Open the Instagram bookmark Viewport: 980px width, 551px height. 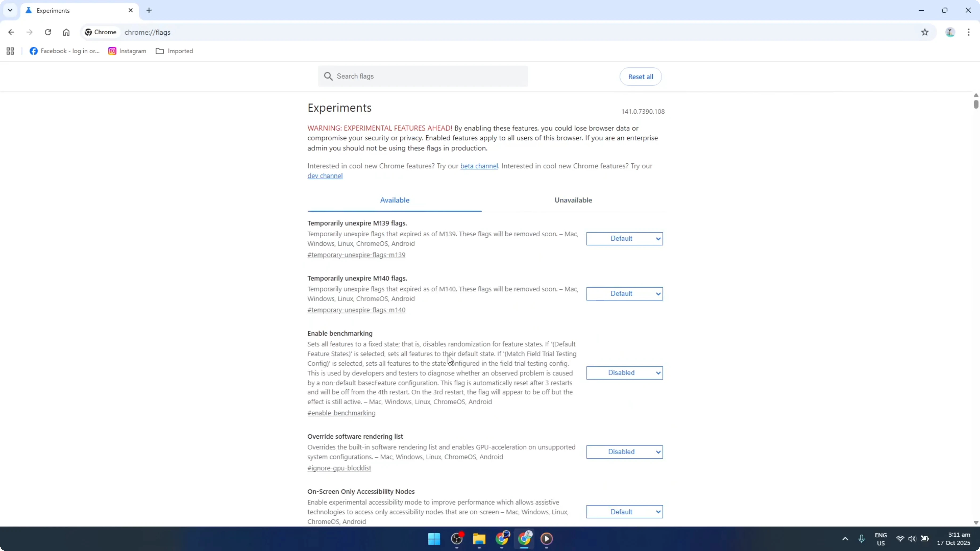coord(127,51)
